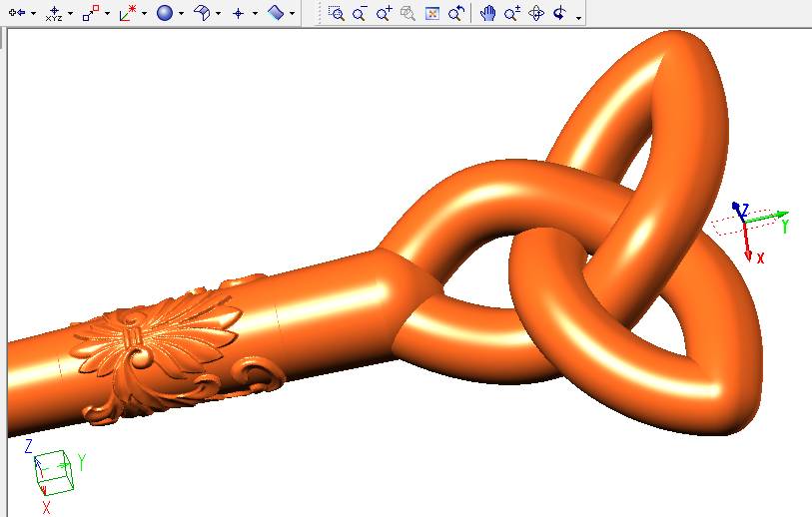812x517 pixels.
Task: Click the greyed zoom selected magnifier icon
Action: click(408, 13)
